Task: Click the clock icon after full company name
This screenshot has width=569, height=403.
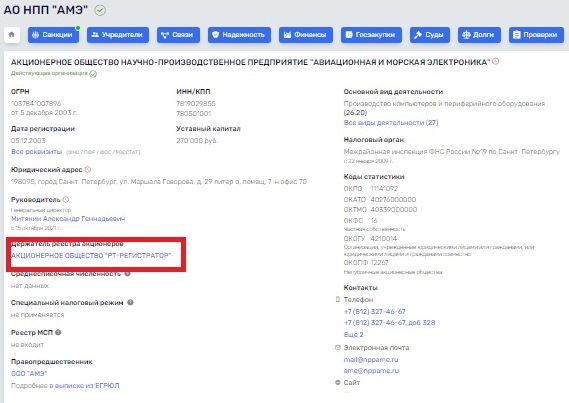Action: pyautogui.click(x=496, y=61)
